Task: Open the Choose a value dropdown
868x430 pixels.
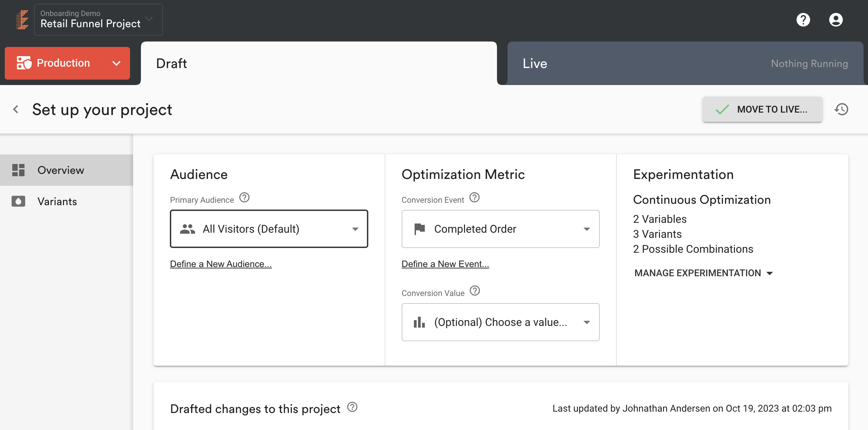Action: 500,322
